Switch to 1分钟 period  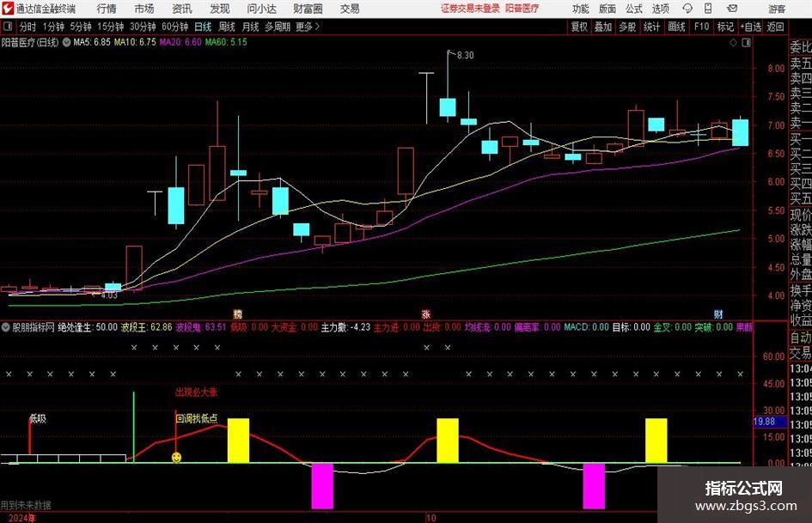pyautogui.click(x=53, y=27)
